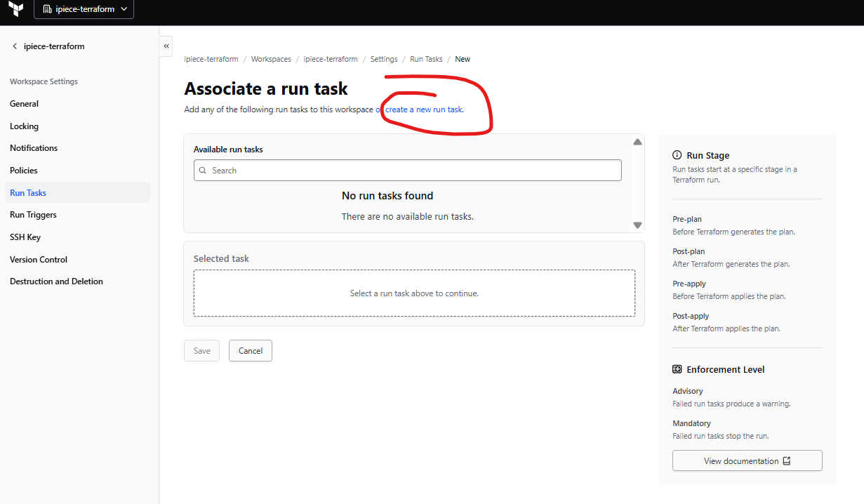
Task: Select Run Tasks in sidebar
Action: point(78,193)
